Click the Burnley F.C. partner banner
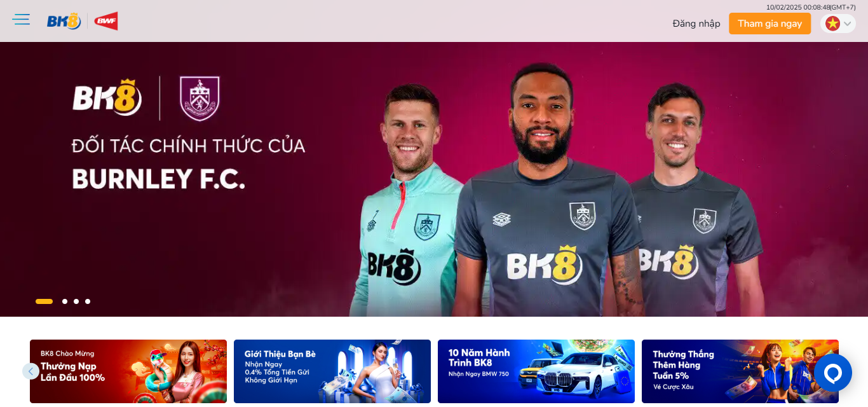Image resolution: width=868 pixels, height=407 pixels. (x=434, y=179)
